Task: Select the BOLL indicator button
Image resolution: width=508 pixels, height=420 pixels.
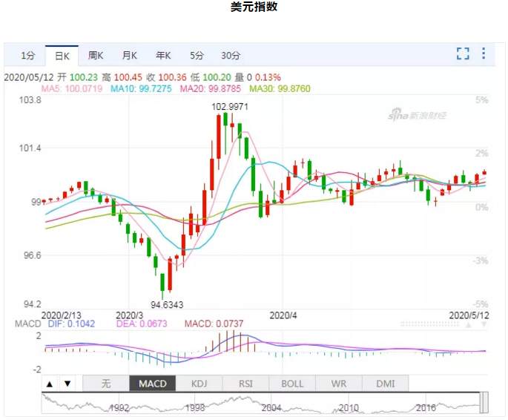Action: click(292, 384)
